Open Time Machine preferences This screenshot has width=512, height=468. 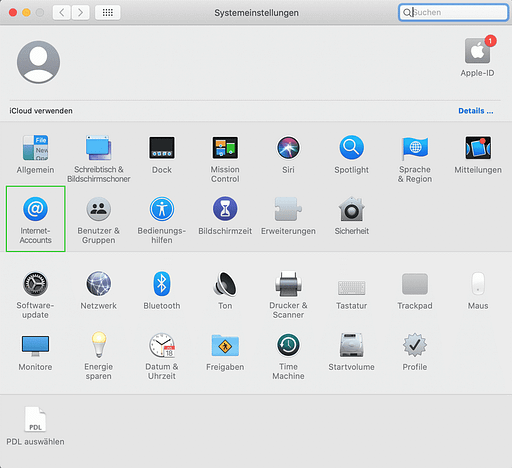(x=288, y=356)
